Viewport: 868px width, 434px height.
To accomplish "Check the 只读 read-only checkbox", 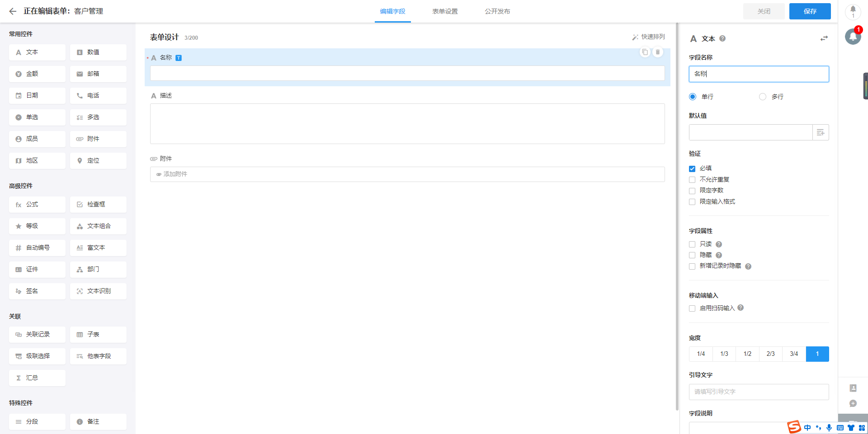I will (x=692, y=244).
